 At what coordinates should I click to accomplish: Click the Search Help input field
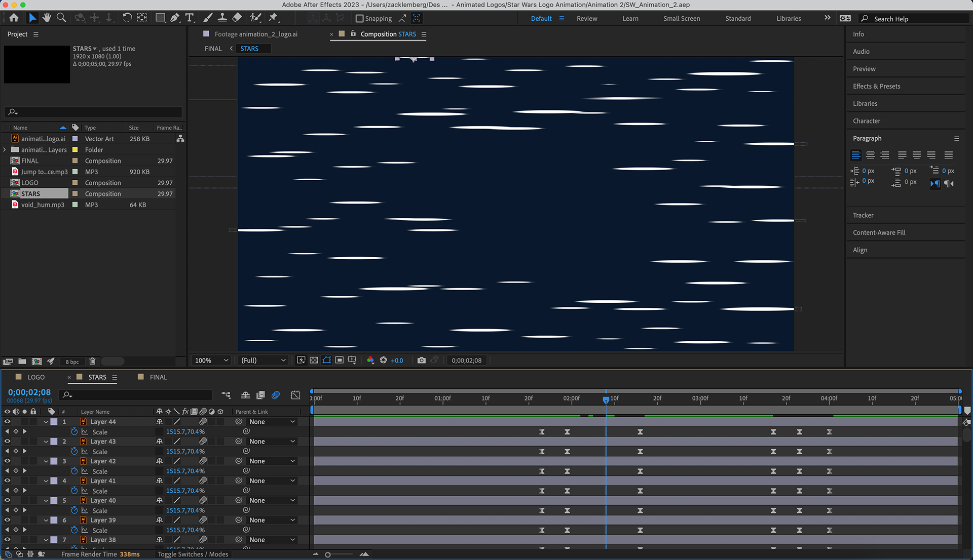[917, 19]
